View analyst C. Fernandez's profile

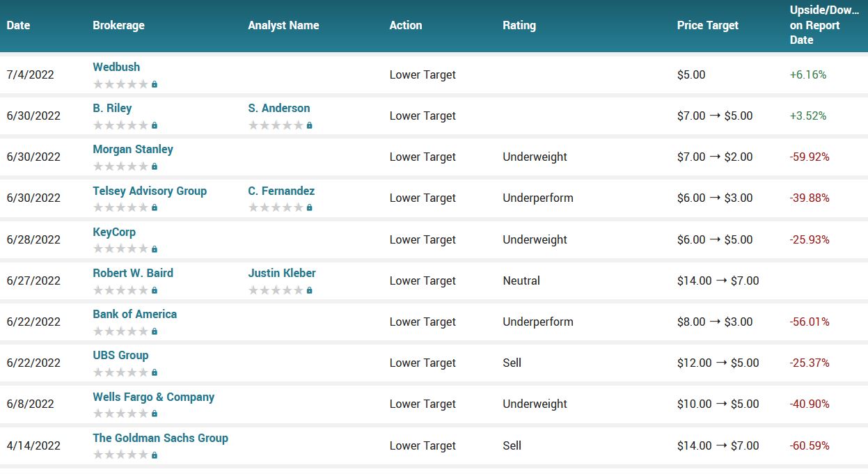(x=281, y=191)
